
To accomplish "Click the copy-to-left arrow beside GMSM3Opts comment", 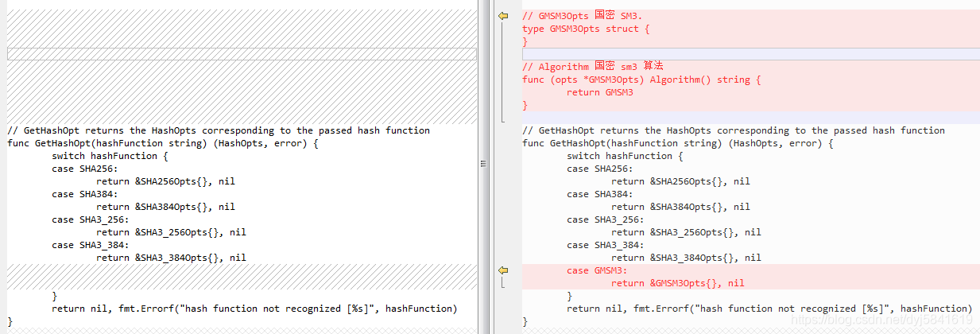I will pos(502,16).
